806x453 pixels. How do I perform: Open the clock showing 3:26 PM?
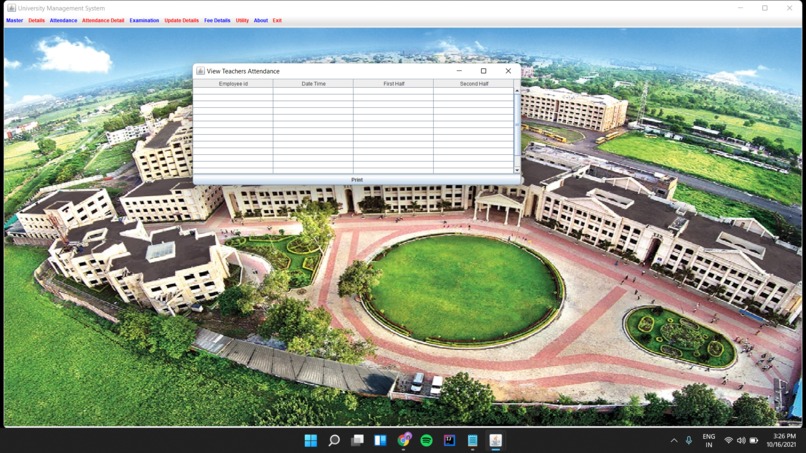781,440
